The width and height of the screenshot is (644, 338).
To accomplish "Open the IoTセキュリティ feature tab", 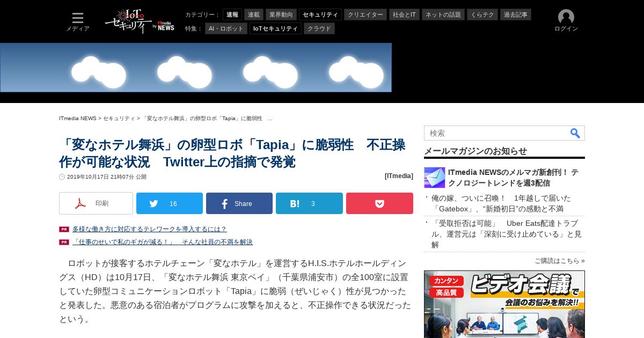I will tap(275, 28).
